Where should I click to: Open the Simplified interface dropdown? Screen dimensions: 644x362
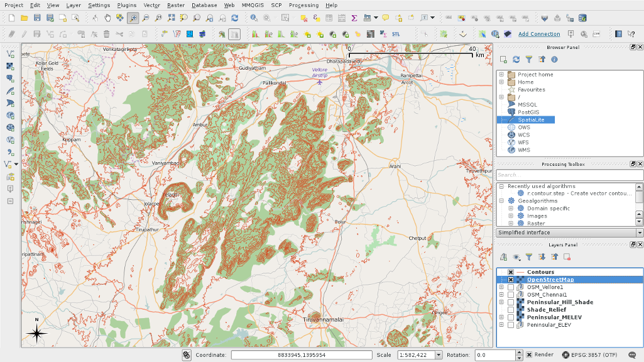569,233
